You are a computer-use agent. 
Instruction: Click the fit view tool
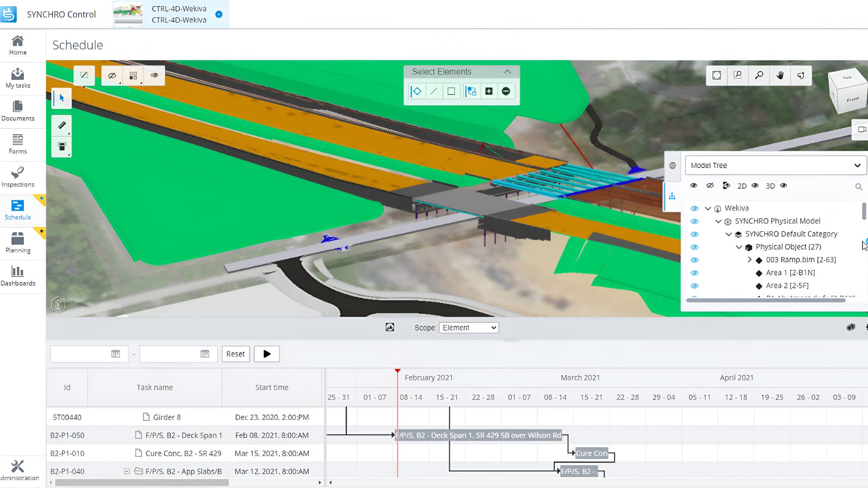click(717, 75)
